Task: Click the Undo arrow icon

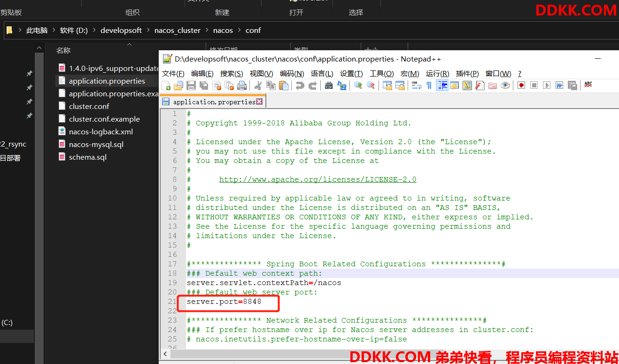Action: [x=299, y=85]
